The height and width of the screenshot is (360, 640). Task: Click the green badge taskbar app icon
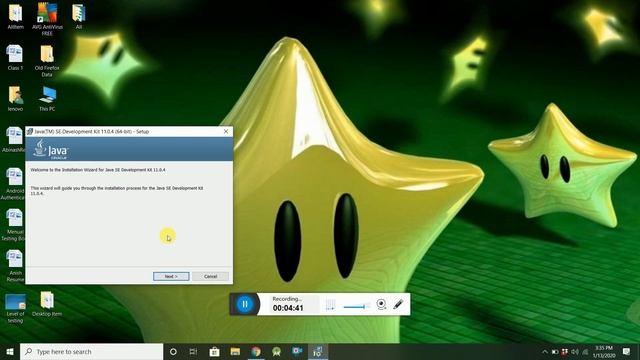pyautogui.click(x=277, y=351)
